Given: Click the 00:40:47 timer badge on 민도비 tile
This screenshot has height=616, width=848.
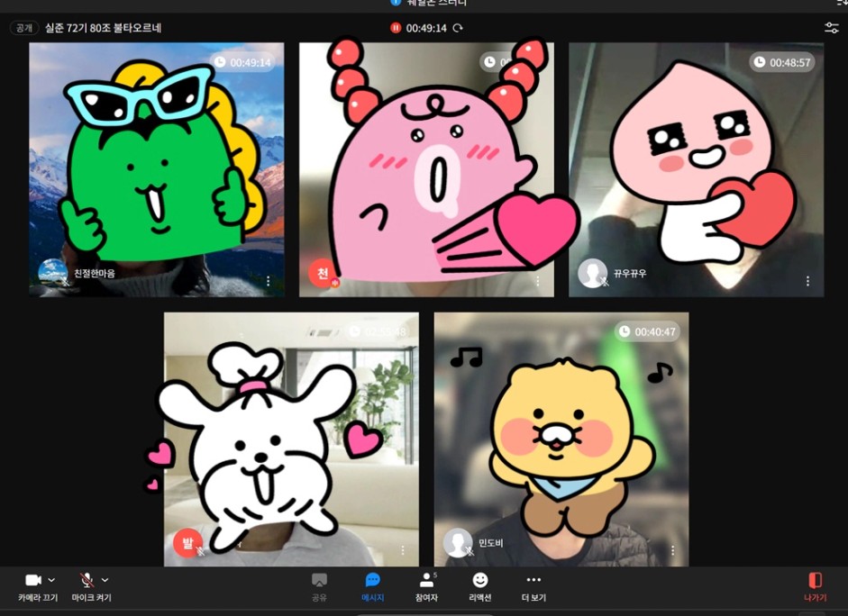Looking at the screenshot, I should [x=647, y=331].
